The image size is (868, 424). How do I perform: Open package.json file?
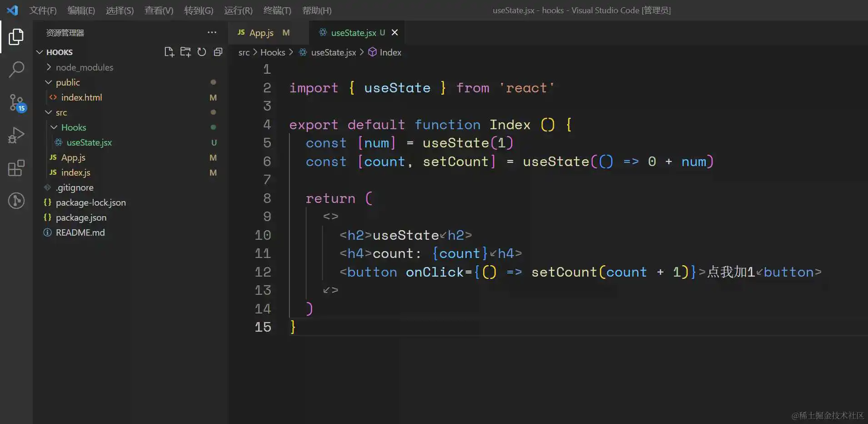pos(81,217)
